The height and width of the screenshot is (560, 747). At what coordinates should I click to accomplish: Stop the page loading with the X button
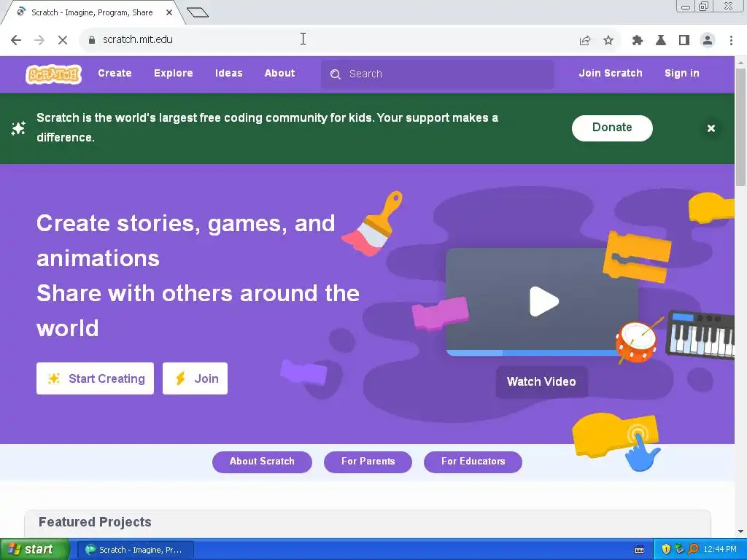pos(63,40)
